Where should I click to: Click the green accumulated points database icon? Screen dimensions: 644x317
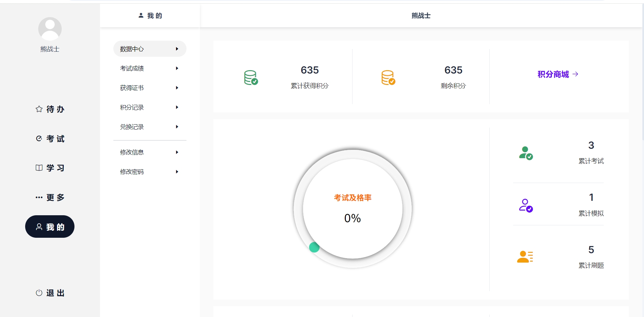point(251,78)
